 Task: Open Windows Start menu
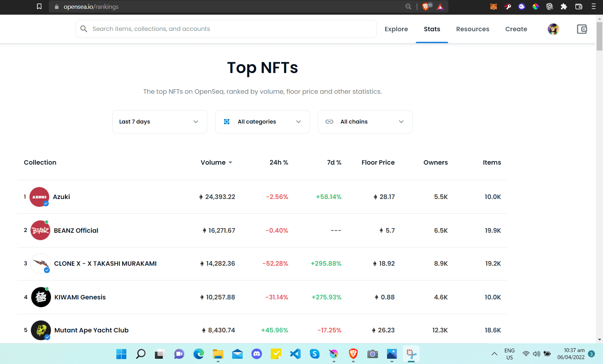(122, 354)
